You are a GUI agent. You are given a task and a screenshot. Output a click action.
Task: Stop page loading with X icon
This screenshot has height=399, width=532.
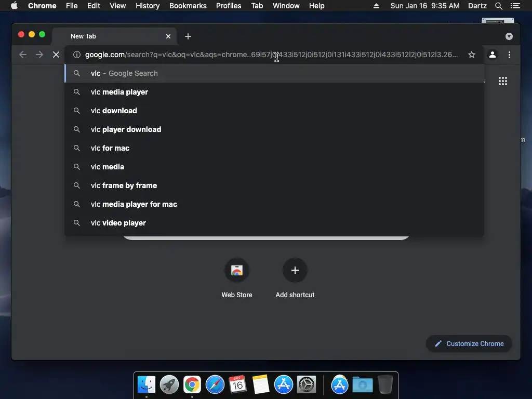click(x=56, y=55)
